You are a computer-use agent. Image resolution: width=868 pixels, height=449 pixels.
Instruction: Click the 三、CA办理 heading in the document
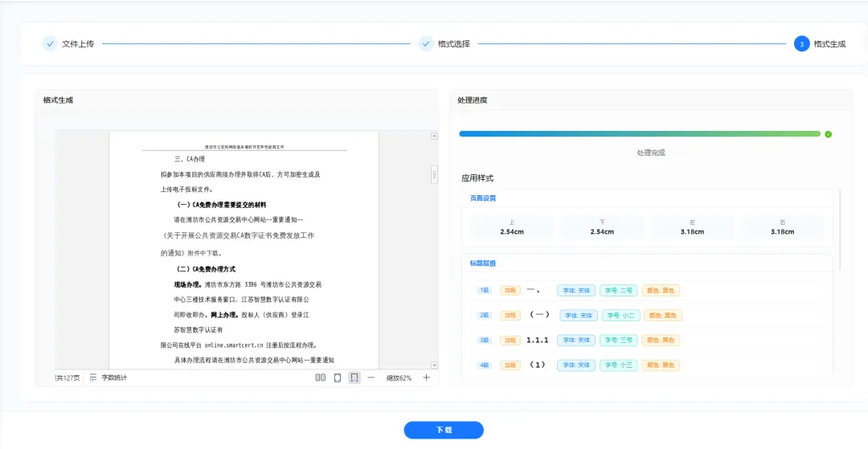pyautogui.click(x=190, y=159)
